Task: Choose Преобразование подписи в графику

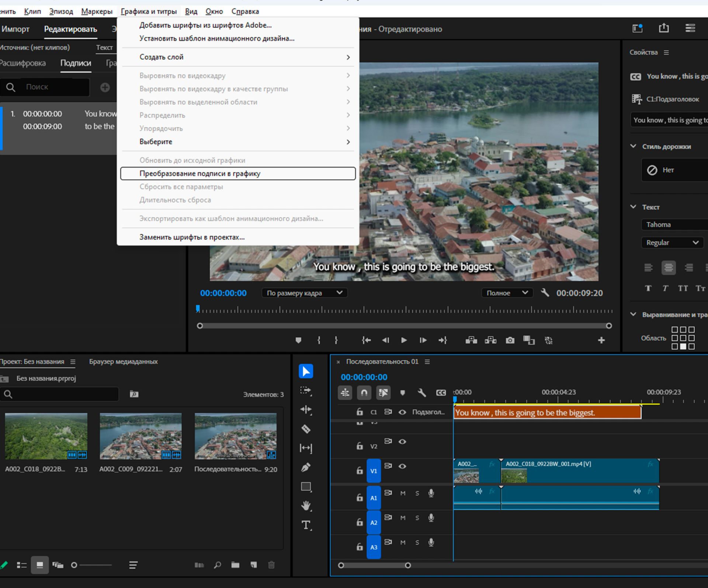Action: [238, 174]
